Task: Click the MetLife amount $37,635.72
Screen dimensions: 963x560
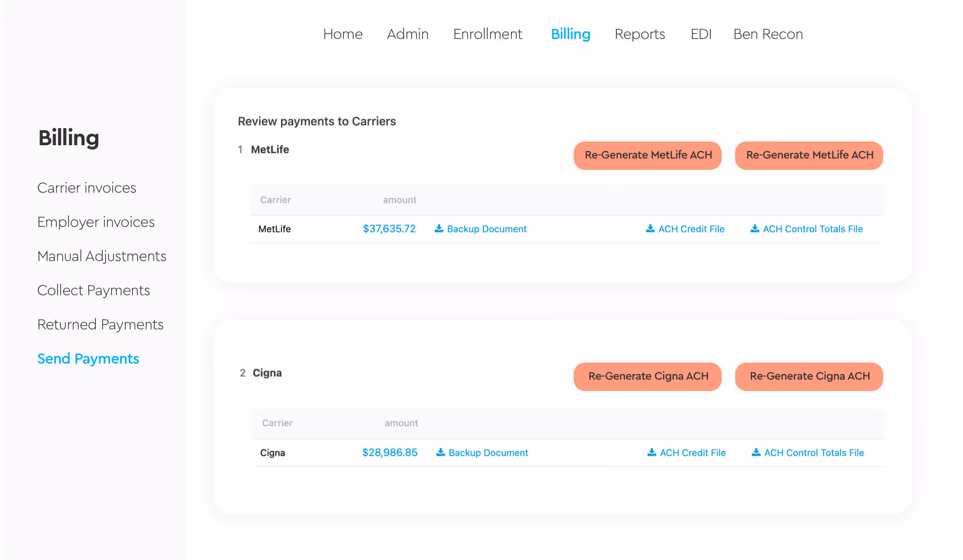Action: [x=389, y=229]
